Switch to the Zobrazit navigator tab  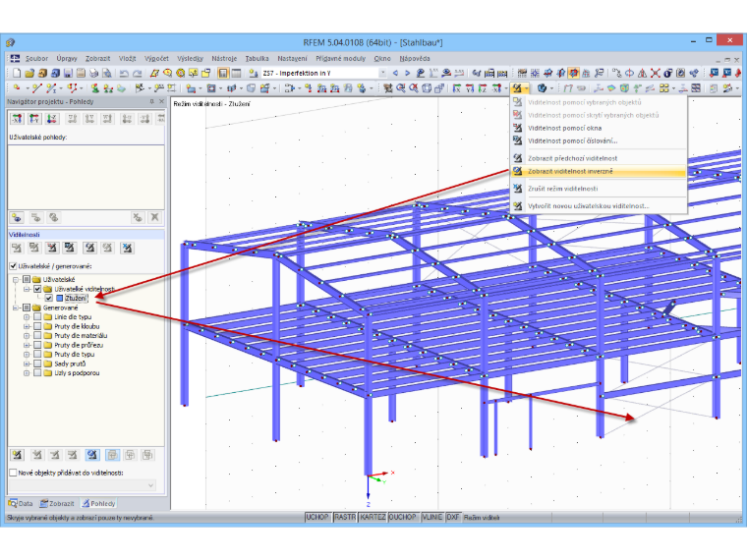pyautogui.click(x=57, y=503)
